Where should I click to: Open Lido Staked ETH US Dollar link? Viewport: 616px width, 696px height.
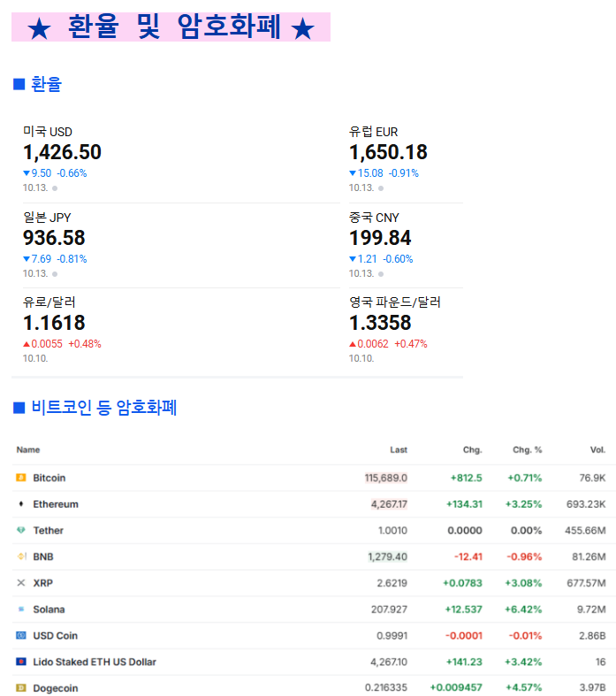click(95, 662)
